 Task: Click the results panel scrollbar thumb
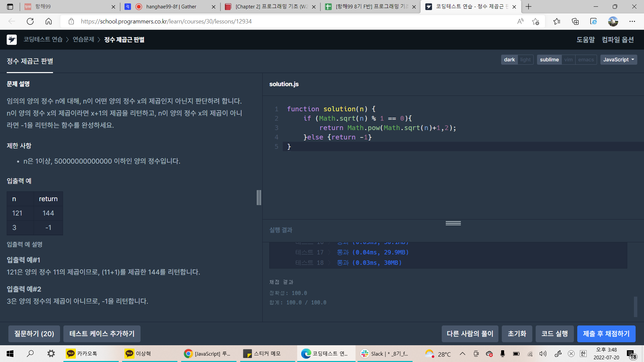pyautogui.click(x=635, y=306)
